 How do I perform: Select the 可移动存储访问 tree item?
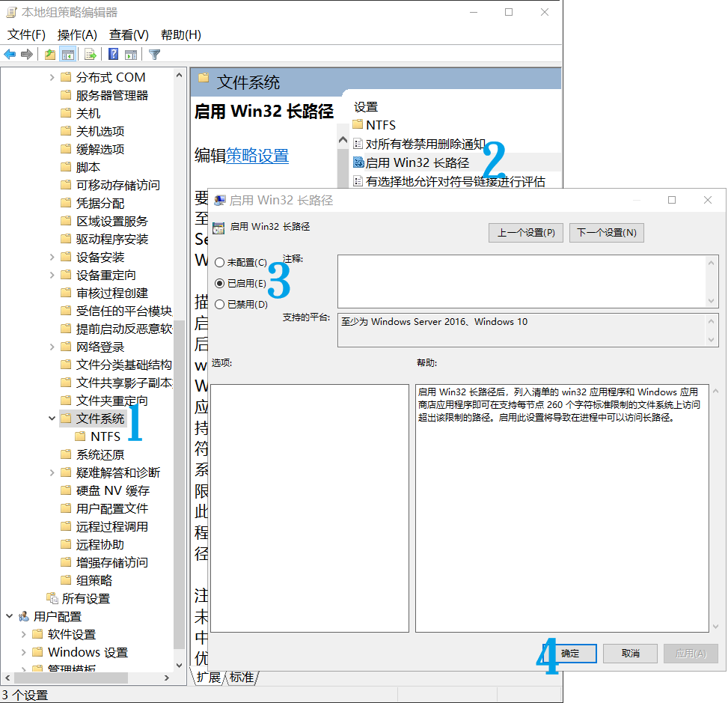pos(118,185)
